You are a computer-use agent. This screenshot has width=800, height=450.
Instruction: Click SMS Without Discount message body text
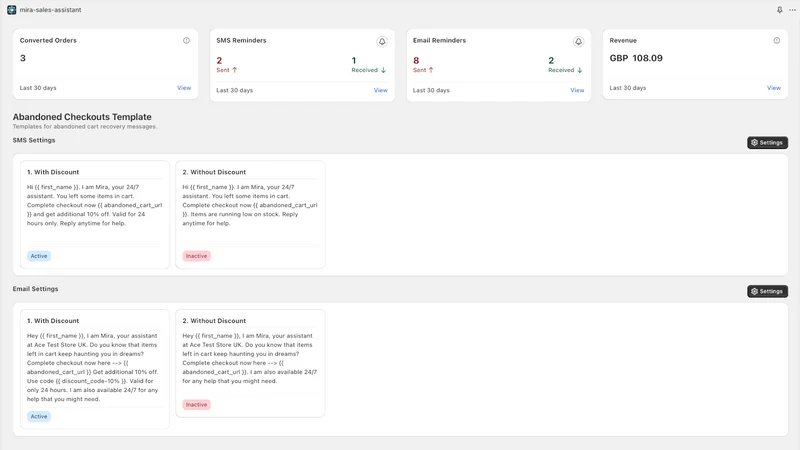[x=250, y=205]
